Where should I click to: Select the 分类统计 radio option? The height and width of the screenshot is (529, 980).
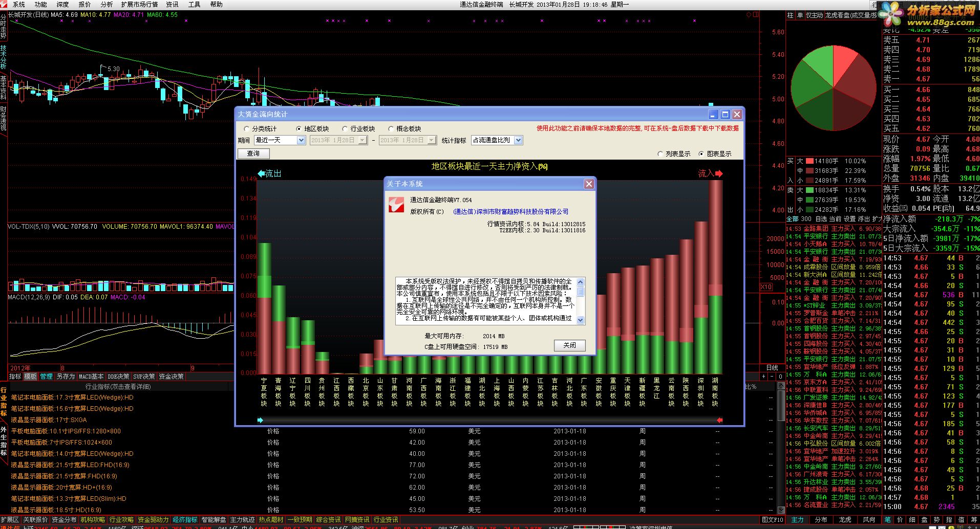(261, 129)
